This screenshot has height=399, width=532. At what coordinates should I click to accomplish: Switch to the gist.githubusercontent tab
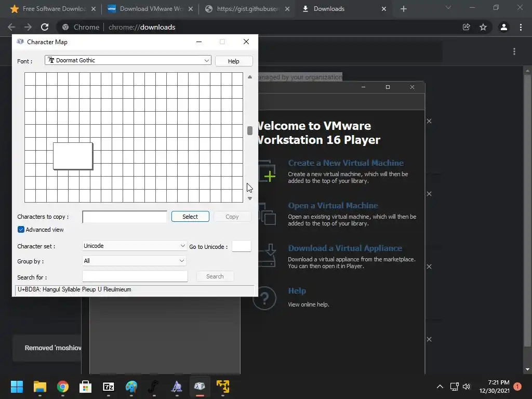[247, 9]
